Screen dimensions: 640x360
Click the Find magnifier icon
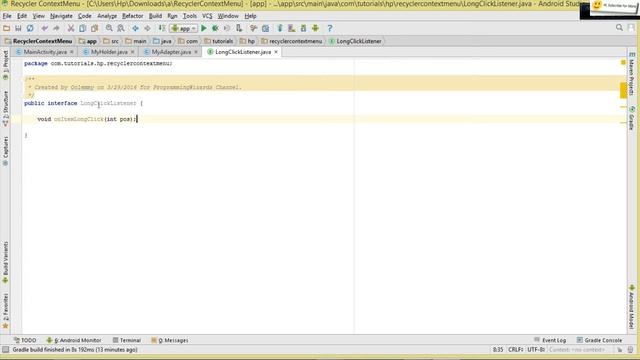pos(109,28)
